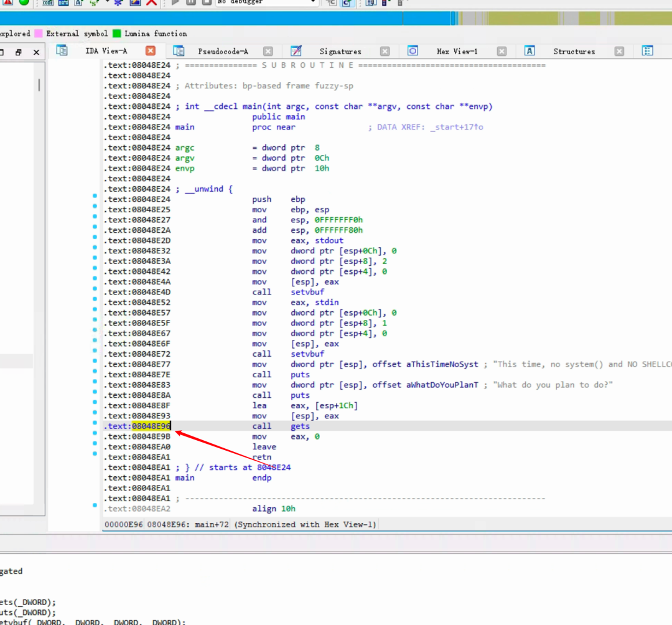Click the External symbol pink legend swatch
This screenshot has width=672, height=625.
(39, 34)
